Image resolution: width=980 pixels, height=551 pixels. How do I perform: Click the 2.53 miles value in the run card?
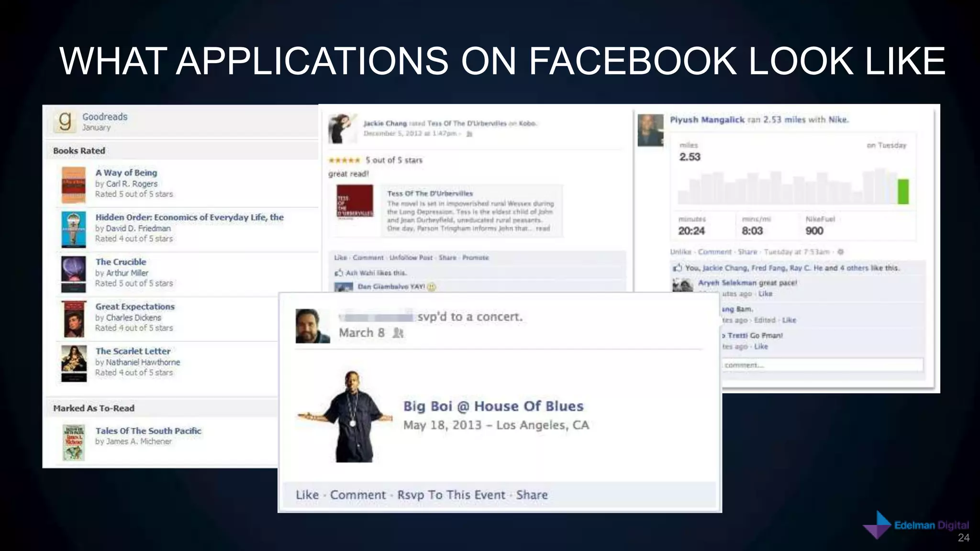point(690,157)
